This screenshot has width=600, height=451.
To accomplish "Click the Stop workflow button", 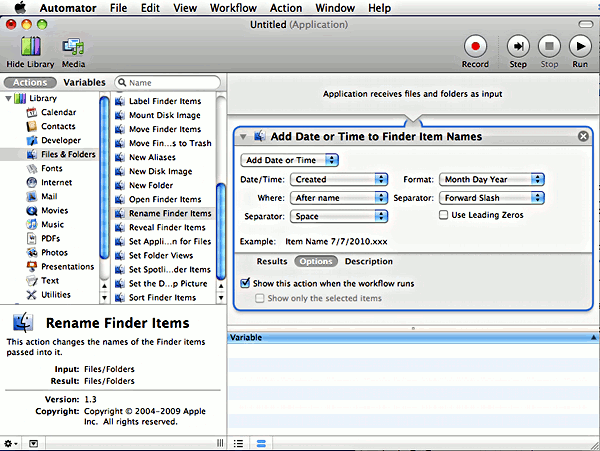I will click(549, 46).
